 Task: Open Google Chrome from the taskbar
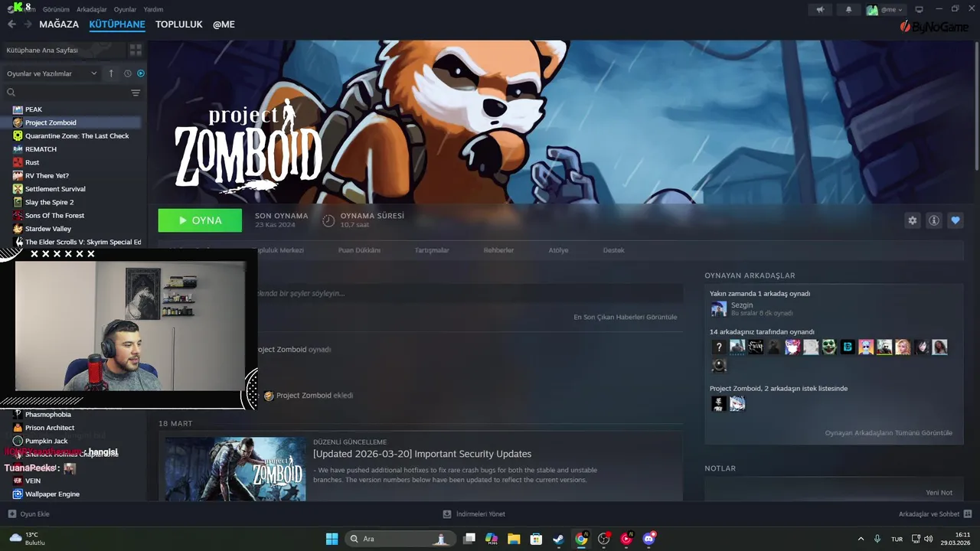pos(581,539)
